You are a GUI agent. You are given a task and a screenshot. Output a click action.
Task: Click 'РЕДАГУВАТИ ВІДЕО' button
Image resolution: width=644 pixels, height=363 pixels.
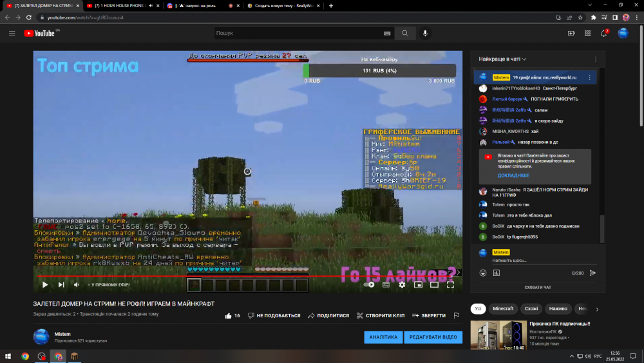click(x=433, y=337)
